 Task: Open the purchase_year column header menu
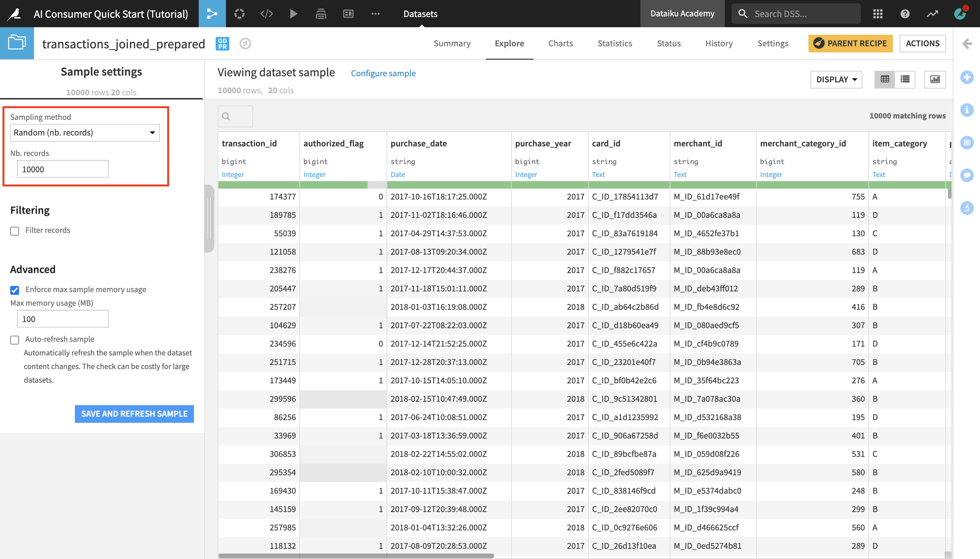[x=543, y=143]
